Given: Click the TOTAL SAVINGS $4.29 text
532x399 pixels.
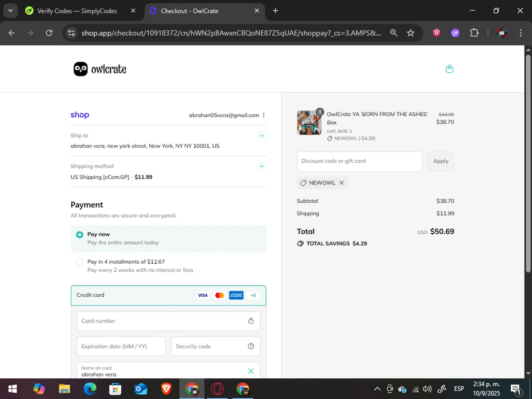Looking at the screenshot, I should [337, 244].
